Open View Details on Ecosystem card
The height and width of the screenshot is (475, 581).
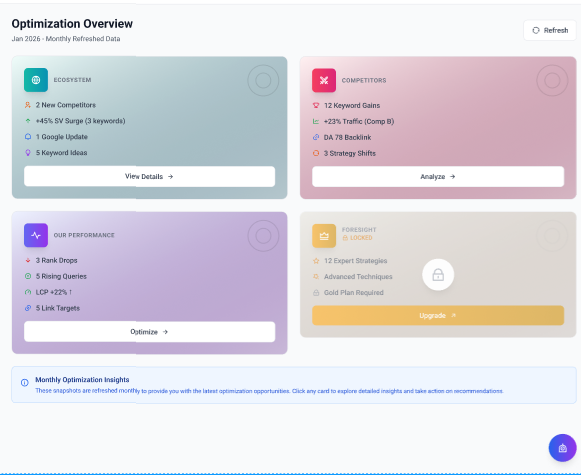coord(149,176)
